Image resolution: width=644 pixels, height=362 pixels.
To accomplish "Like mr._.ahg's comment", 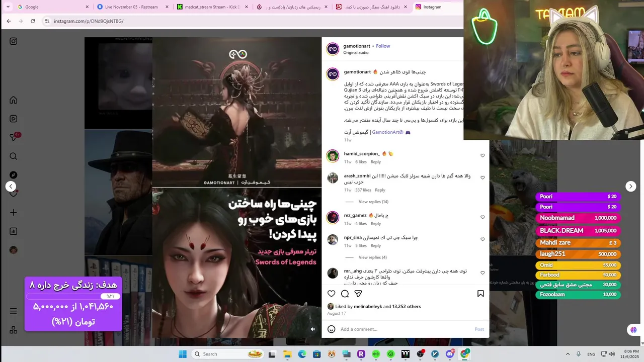I will click(x=482, y=273).
